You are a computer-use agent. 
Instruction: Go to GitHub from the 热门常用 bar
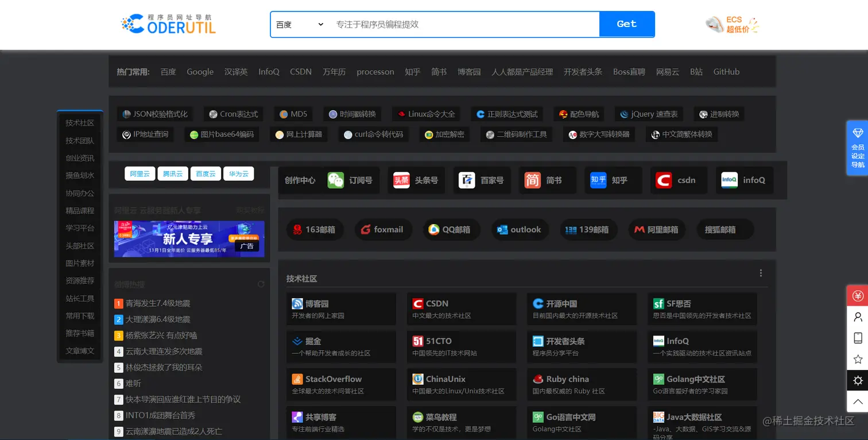726,72
